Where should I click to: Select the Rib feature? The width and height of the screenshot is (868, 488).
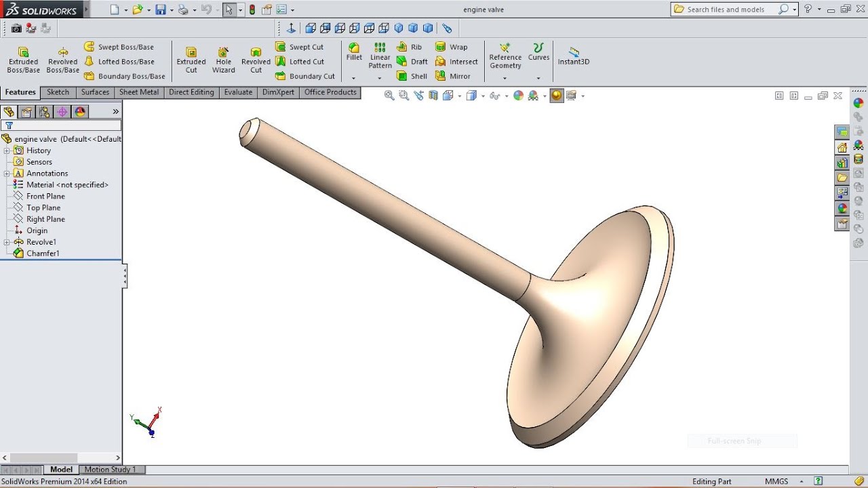[410, 47]
